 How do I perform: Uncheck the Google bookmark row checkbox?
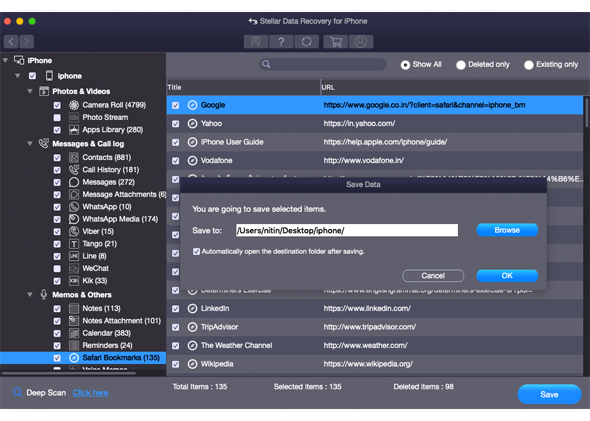(176, 105)
